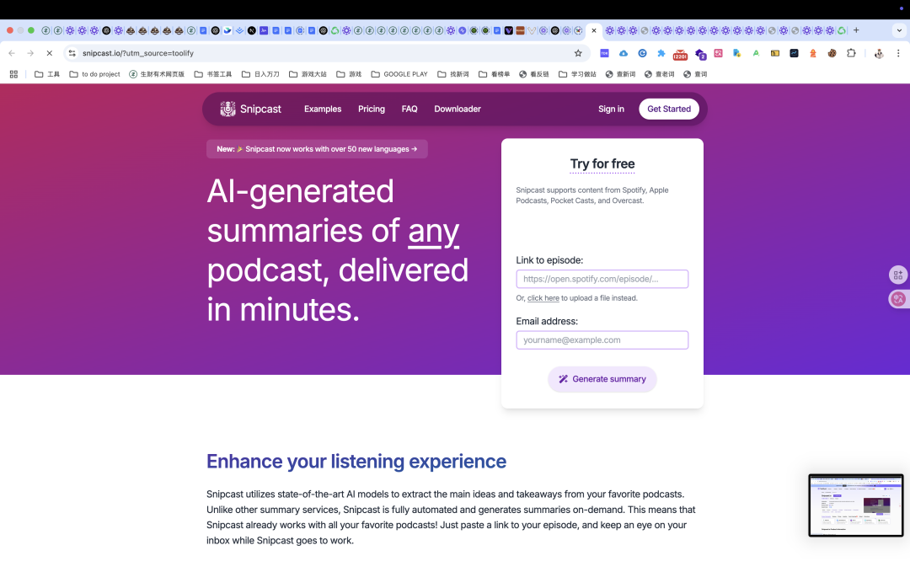Image resolution: width=910 pixels, height=588 pixels.
Task: Go back to the previous page
Action: coord(12,53)
